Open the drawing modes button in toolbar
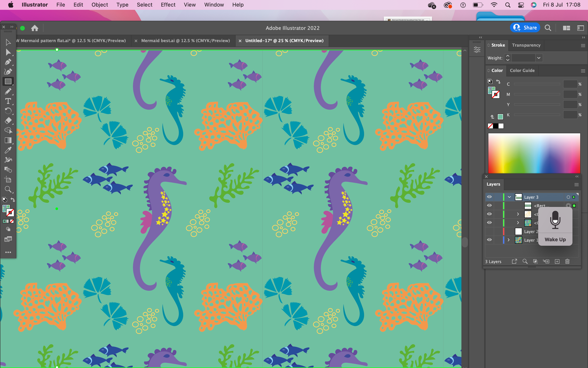 click(8, 229)
